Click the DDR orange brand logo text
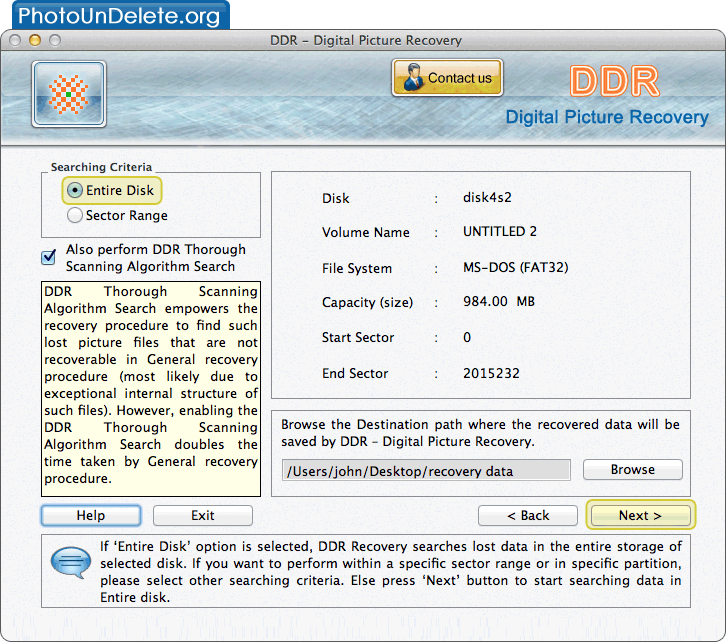The height and width of the screenshot is (642, 726). coord(614,81)
